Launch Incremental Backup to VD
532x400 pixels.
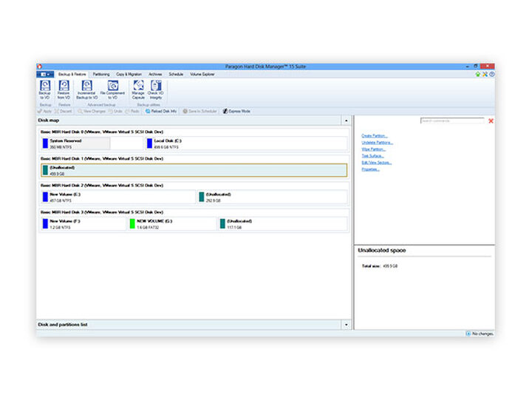pos(87,89)
